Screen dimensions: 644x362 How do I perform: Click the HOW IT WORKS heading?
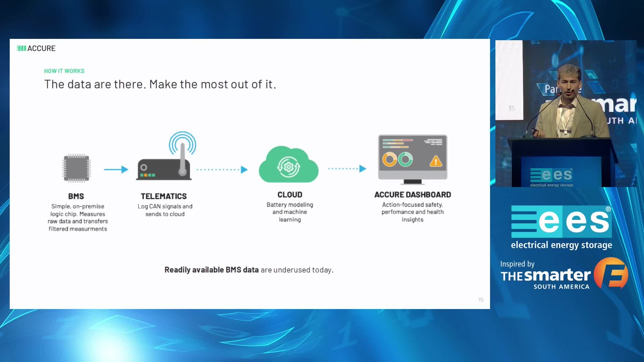[x=64, y=71]
